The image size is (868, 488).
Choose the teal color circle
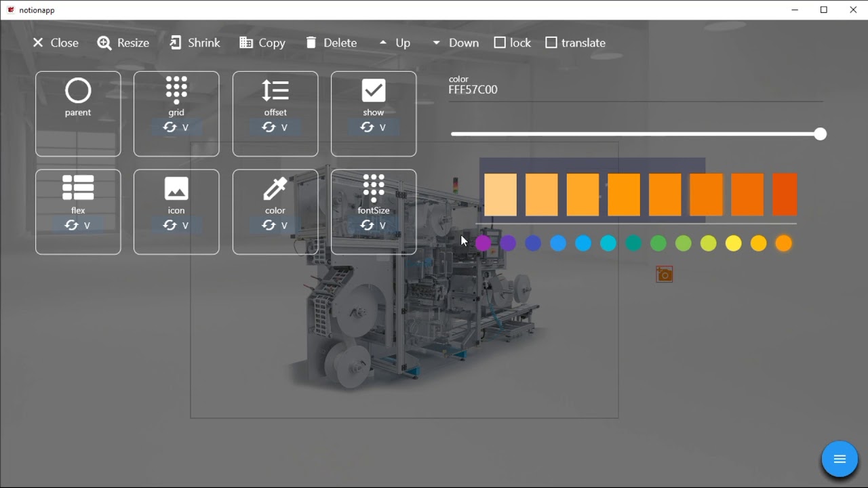pos(633,243)
